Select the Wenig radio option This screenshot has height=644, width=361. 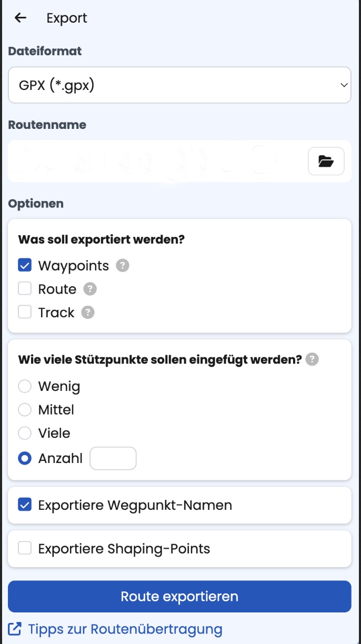(25, 387)
